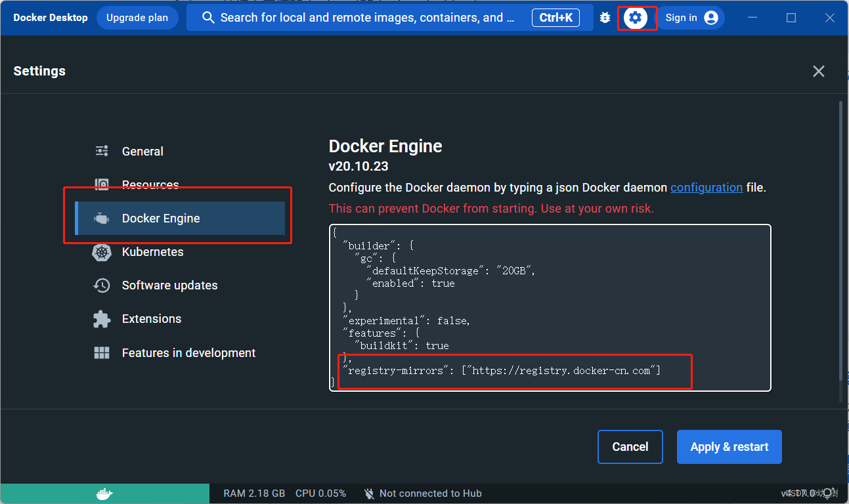Click the Settings heading text
This screenshot has width=849, height=504.
point(39,71)
